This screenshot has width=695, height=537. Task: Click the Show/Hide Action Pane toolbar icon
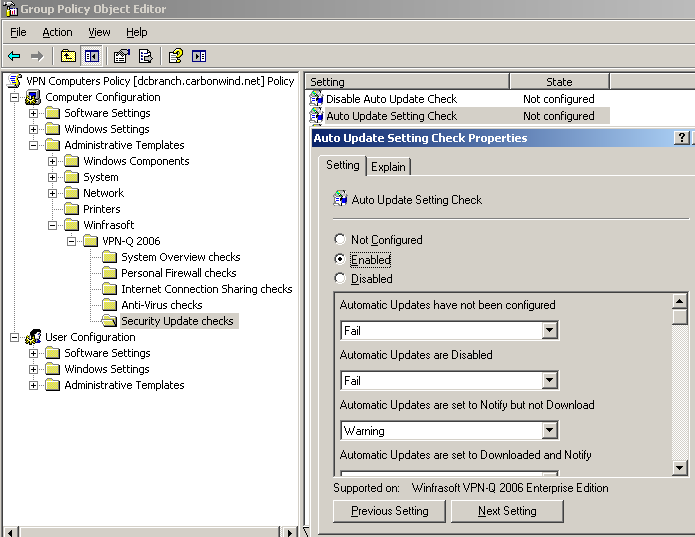pos(199,56)
